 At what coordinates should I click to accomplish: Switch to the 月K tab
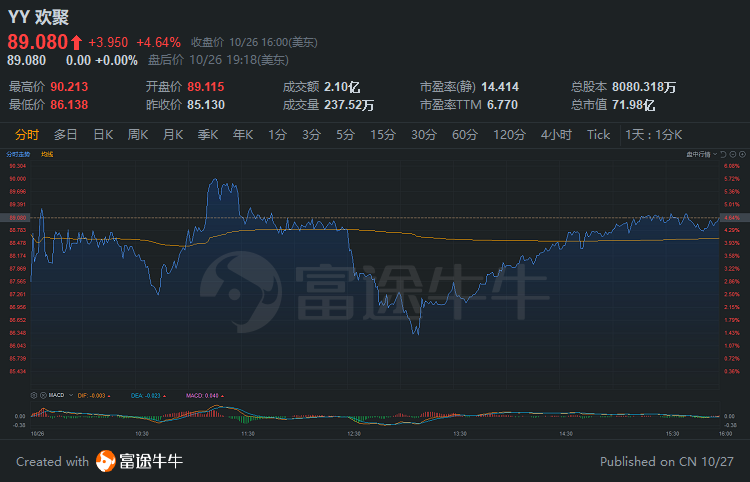tap(173, 135)
